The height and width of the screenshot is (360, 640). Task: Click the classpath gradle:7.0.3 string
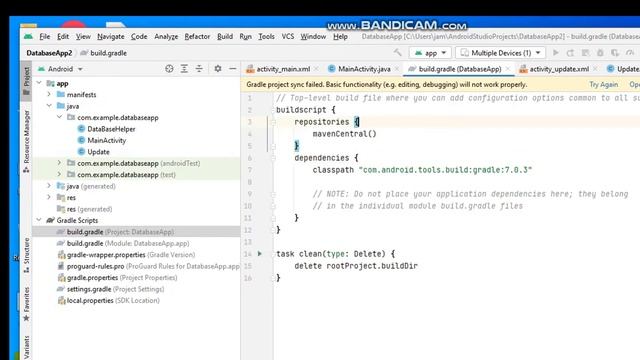[x=445, y=170]
